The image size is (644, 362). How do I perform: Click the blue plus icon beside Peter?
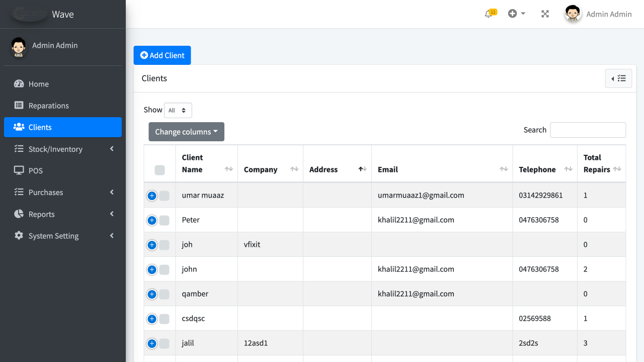pos(152,220)
